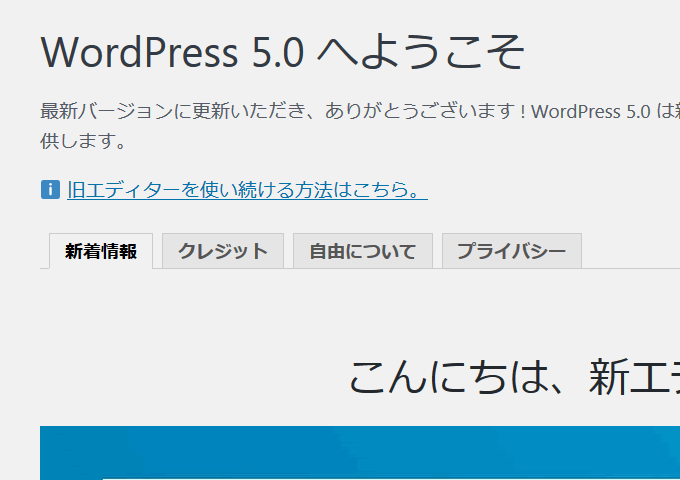Click the 最新バージョンに更新いただき description text
The height and width of the screenshot is (480, 680).
tap(360, 125)
